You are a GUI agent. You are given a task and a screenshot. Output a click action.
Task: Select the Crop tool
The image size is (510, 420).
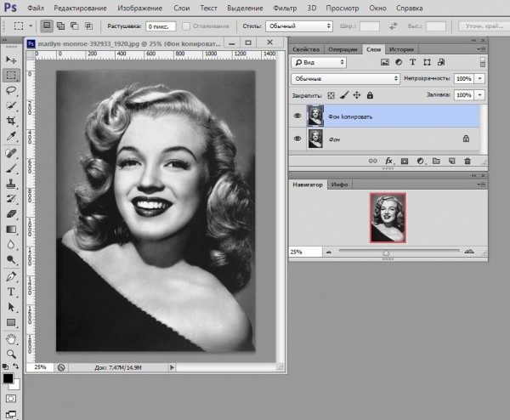point(11,120)
